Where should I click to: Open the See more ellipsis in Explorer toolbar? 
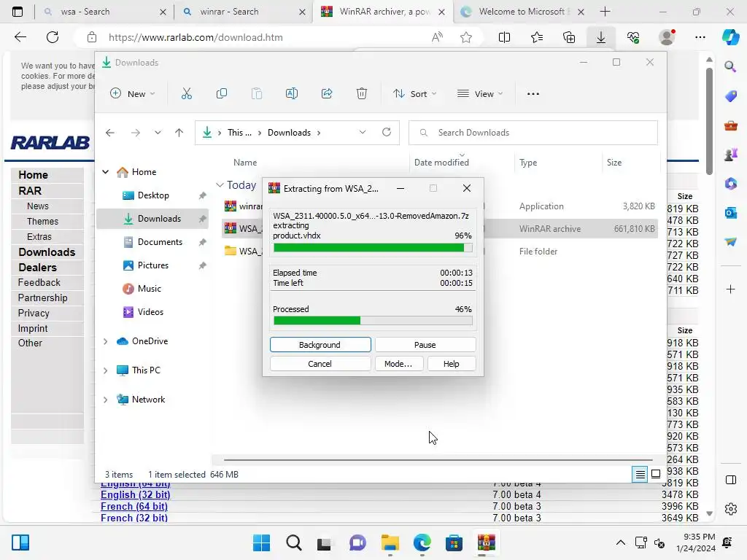pos(533,94)
